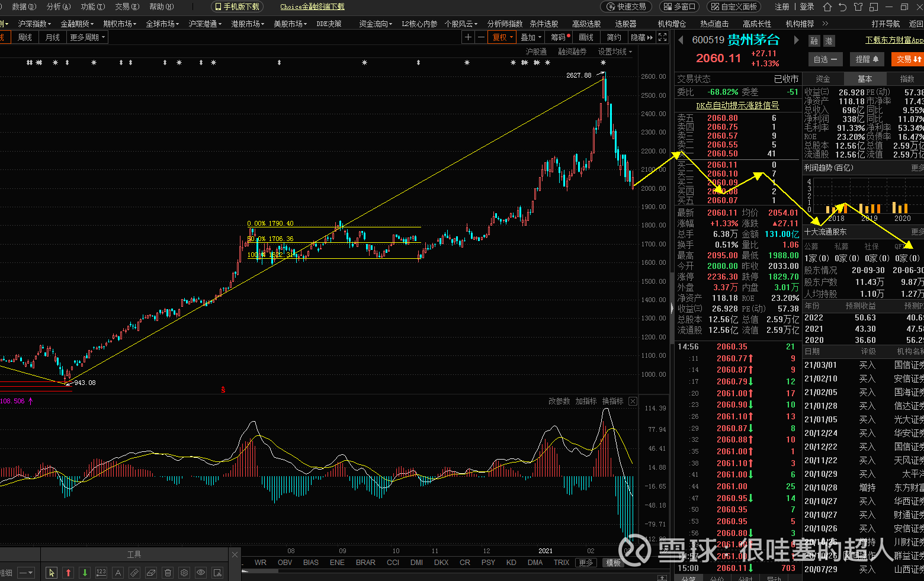Toggle 画线 drawing mode
The height and width of the screenshot is (581, 924).
586,37
